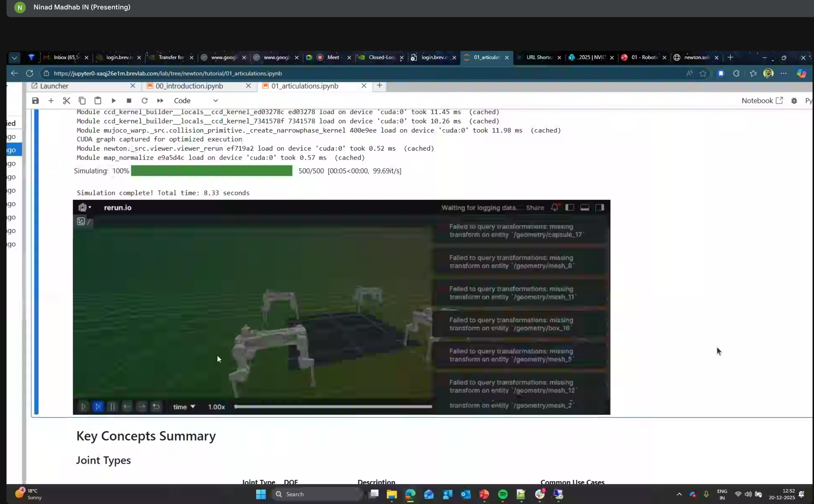Cut the selected cell with scissors icon
Screen dimensions: 814x504
coord(66,100)
